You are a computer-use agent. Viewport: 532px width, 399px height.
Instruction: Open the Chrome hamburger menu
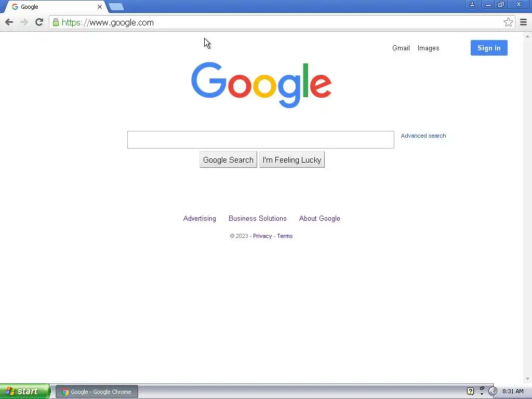(x=523, y=22)
